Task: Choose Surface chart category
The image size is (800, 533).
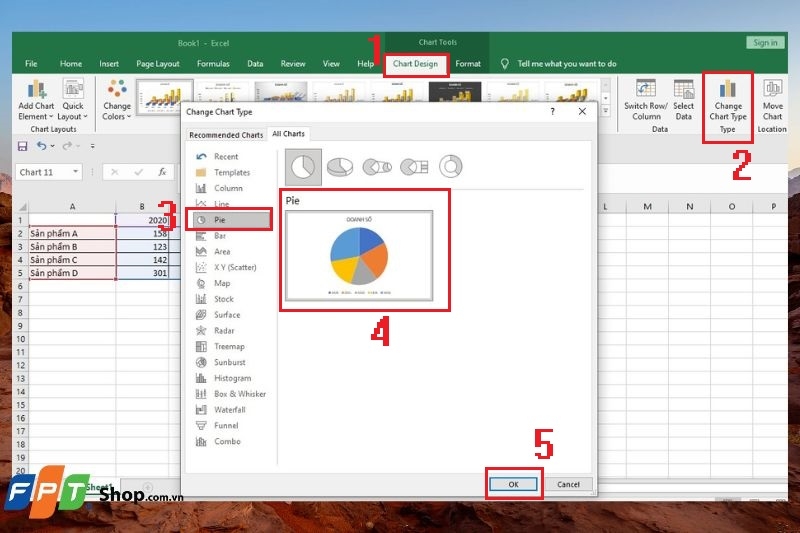Action: (x=226, y=315)
